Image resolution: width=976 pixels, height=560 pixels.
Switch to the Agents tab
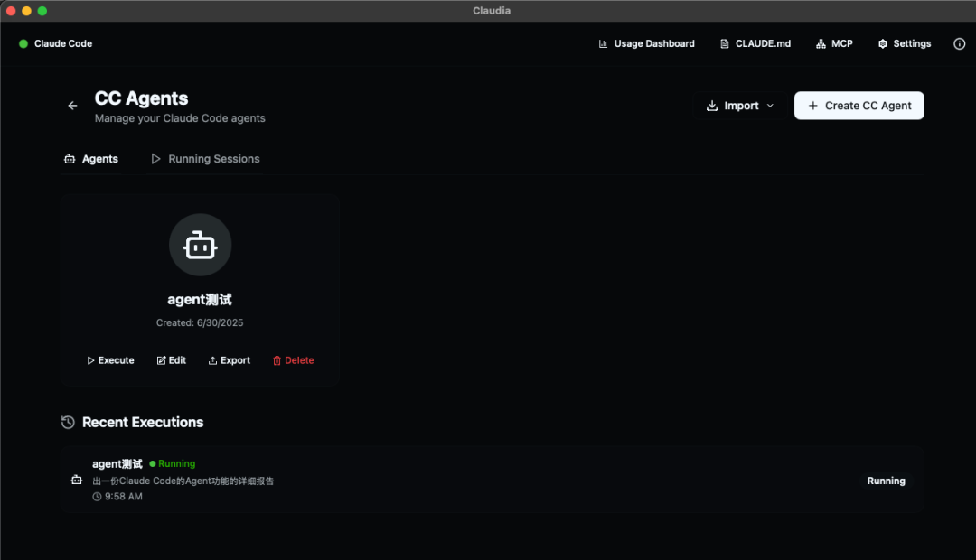coord(91,159)
